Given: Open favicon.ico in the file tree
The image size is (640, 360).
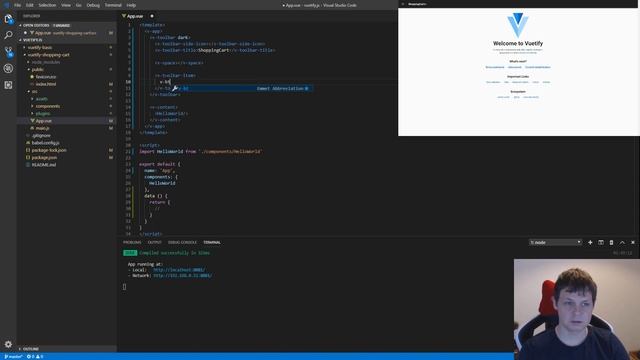Looking at the screenshot, I should click(x=46, y=77).
